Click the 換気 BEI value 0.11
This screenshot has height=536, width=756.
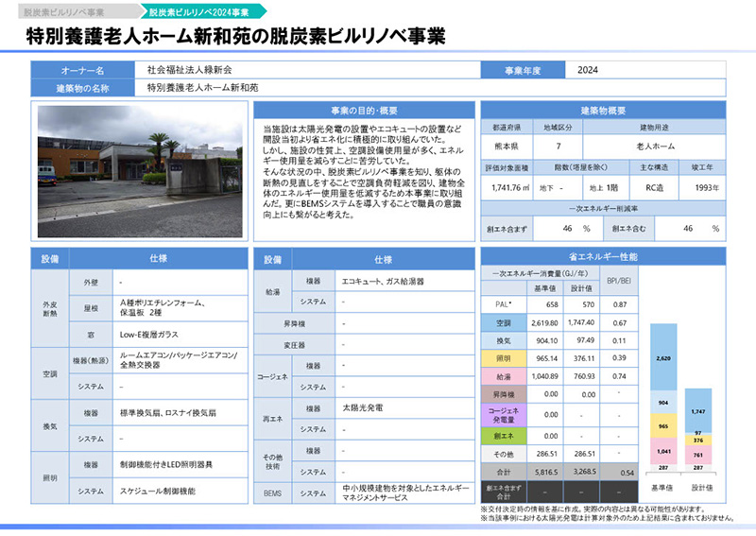[620, 340]
